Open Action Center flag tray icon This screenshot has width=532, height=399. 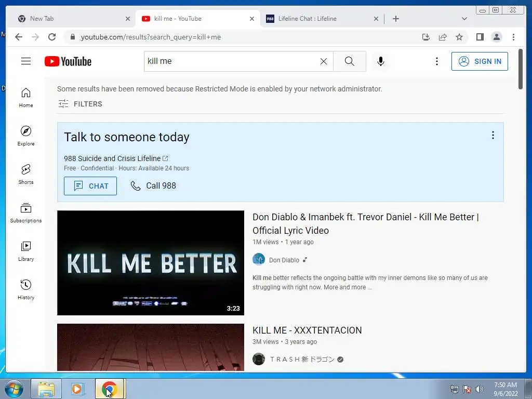(467, 389)
